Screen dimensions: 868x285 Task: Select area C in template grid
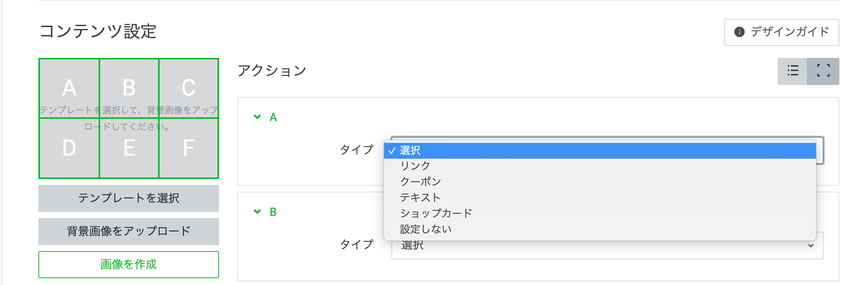point(189,88)
